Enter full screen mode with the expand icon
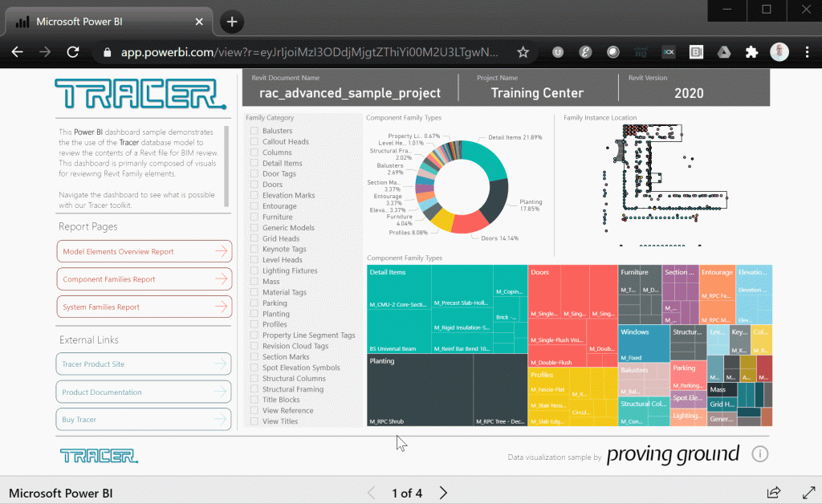 click(809, 493)
